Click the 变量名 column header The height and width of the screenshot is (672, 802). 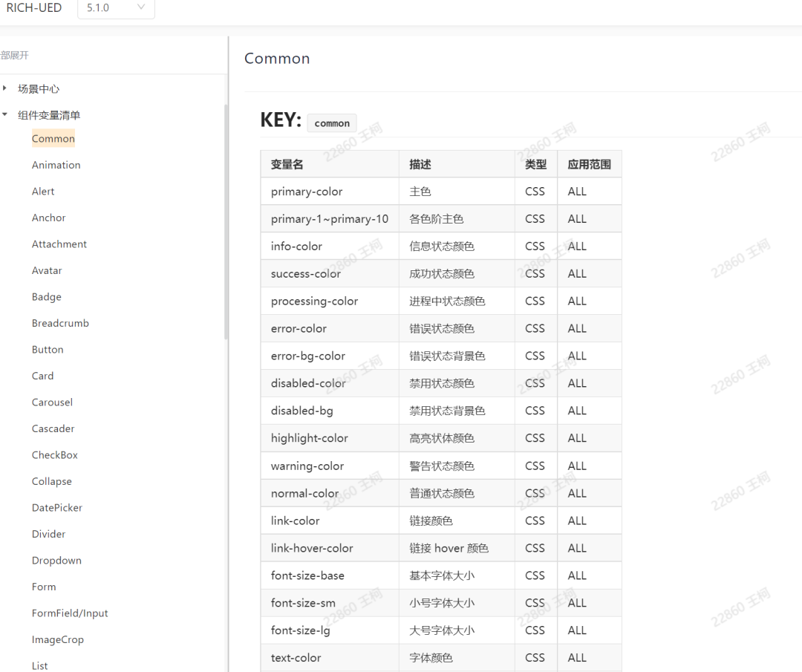coord(287,165)
